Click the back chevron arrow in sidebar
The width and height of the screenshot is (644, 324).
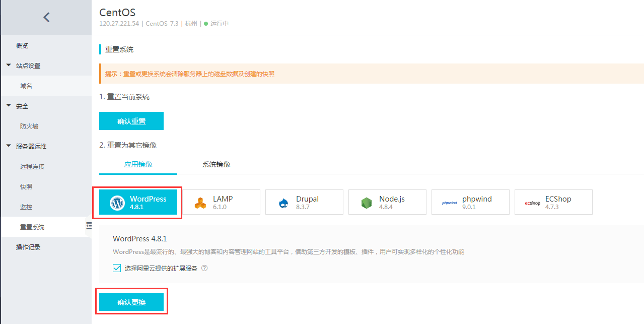tap(46, 17)
